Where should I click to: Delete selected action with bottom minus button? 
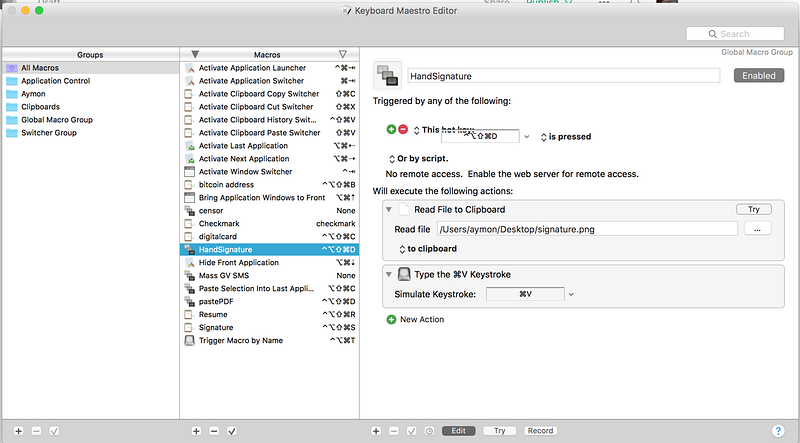pyautogui.click(x=394, y=431)
